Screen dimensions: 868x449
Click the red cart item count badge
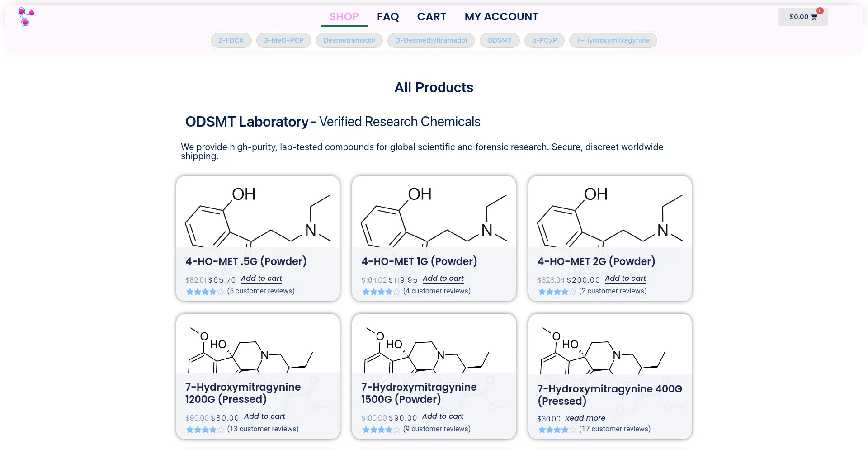coord(820,11)
